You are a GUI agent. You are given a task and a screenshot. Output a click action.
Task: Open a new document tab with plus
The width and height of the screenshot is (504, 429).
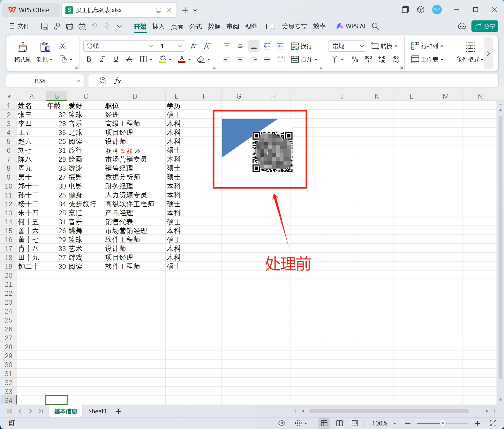pyautogui.click(x=185, y=10)
